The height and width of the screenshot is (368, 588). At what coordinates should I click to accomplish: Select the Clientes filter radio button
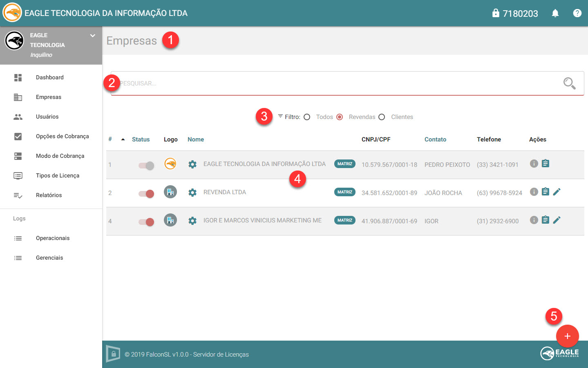coord(382,117)
